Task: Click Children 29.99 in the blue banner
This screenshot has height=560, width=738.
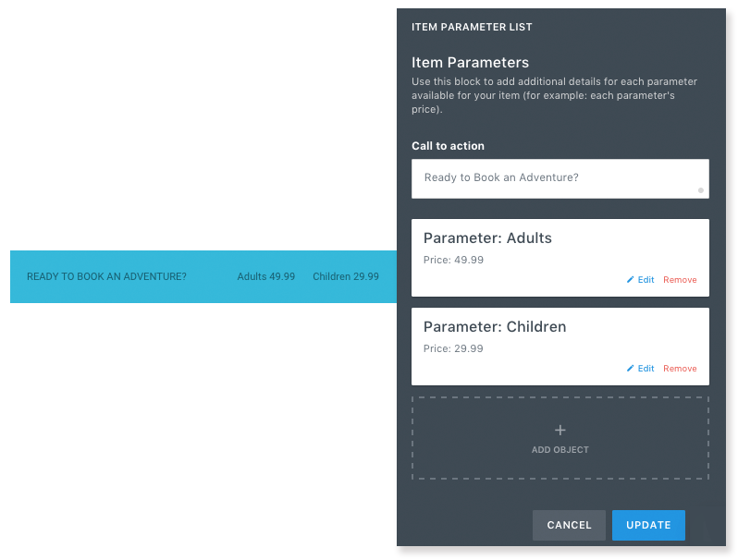Action: pyautogui.click(x=346, y=276)
